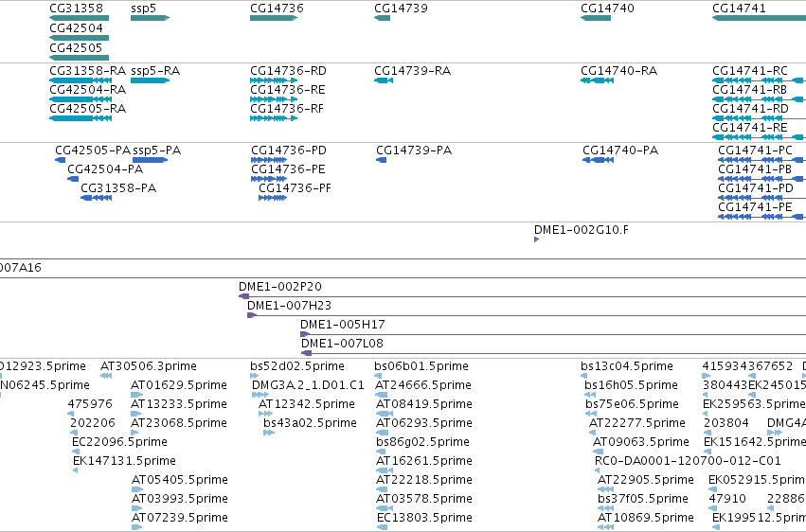Click transcript CG14741-RD label
Screen dimensions: 806x532
click(750, 109)
